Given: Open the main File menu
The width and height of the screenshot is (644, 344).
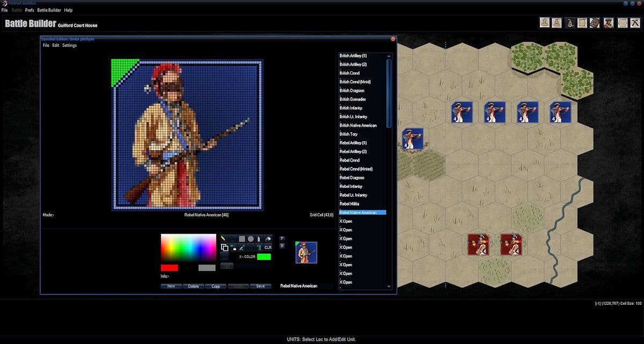Looking at the screenshot, I should coord(5,10).
